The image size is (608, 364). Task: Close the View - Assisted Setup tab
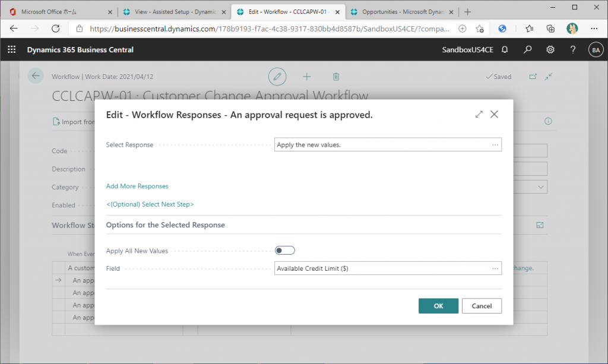(224, 12)
